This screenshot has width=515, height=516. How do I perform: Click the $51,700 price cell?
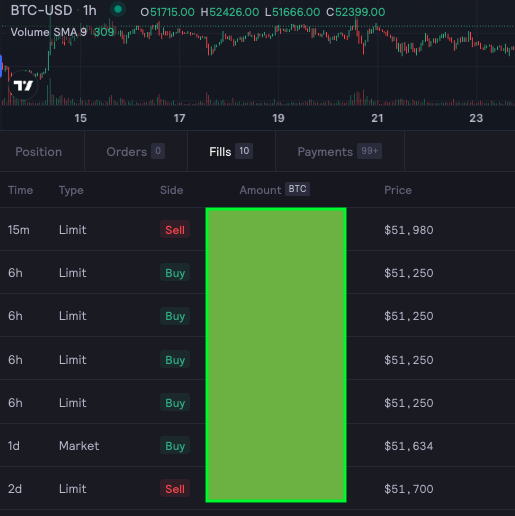point(409,489)
